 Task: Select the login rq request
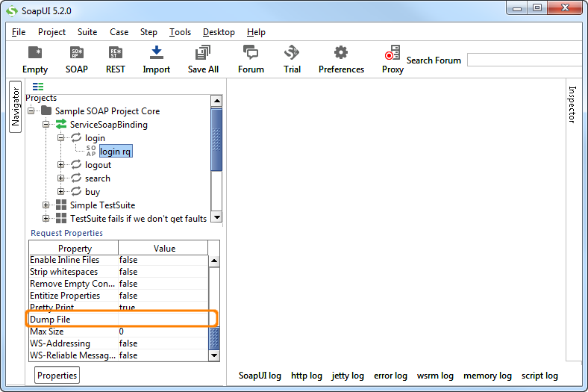[116, 151]
